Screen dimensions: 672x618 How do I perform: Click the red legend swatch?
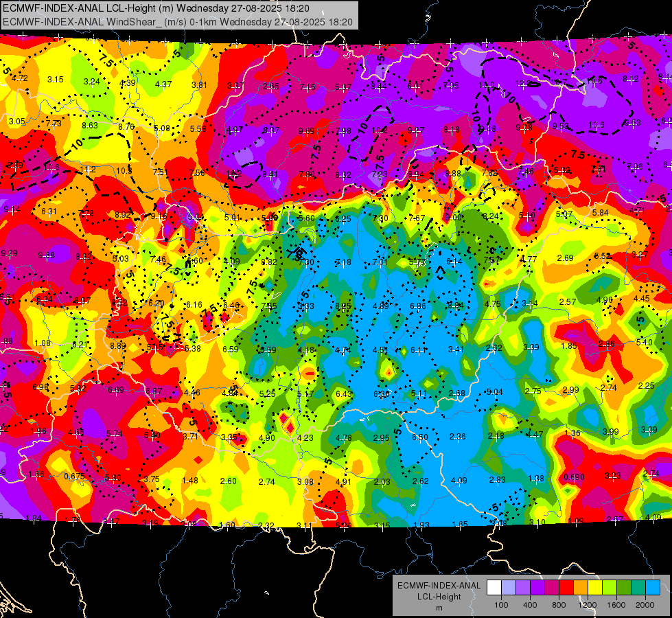point(566,588)
